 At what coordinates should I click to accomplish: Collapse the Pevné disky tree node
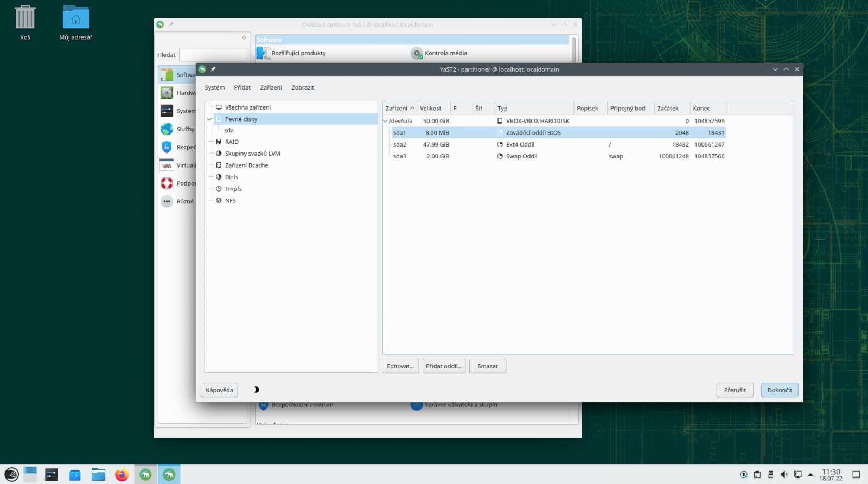209,119
